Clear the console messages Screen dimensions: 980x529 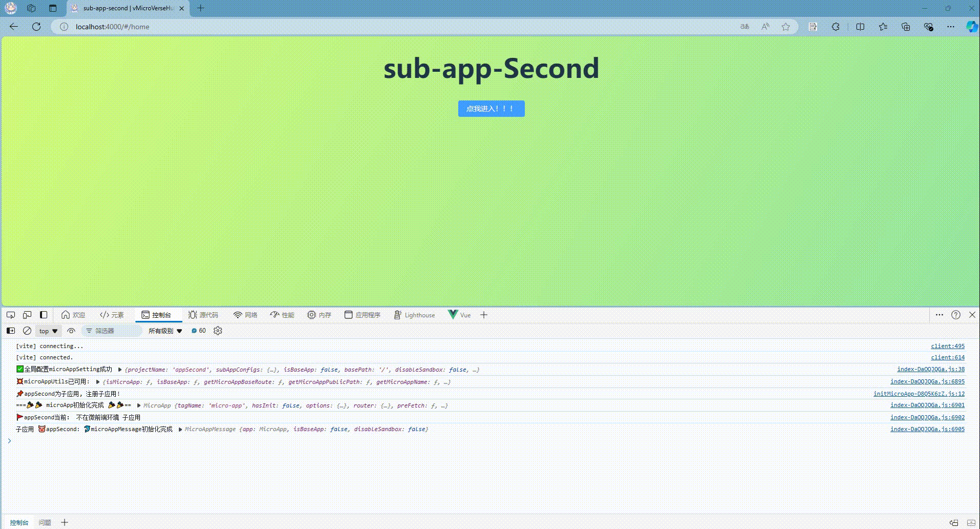click(x=27, y=331)
